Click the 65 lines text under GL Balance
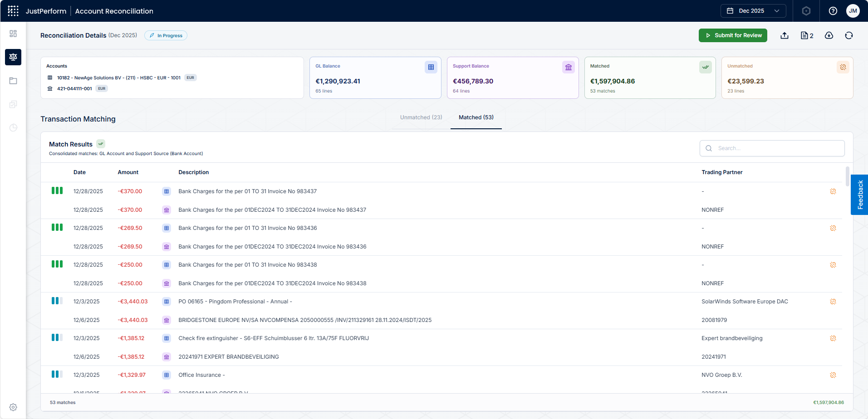The image size is (868, 419). 324,91
